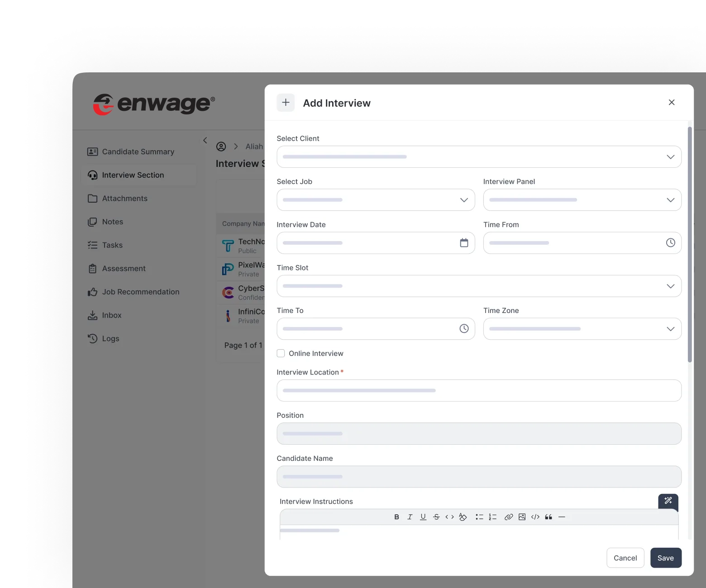Expand the Interview Panel dropdown
The height and width of the screenshot is (588, 706).
[671, 199]
